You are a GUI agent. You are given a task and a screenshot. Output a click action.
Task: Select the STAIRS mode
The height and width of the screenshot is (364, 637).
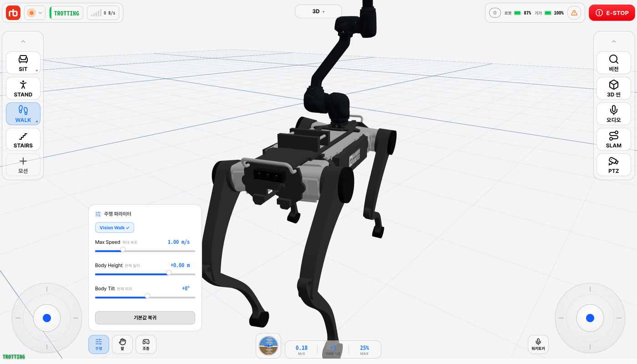23,139
